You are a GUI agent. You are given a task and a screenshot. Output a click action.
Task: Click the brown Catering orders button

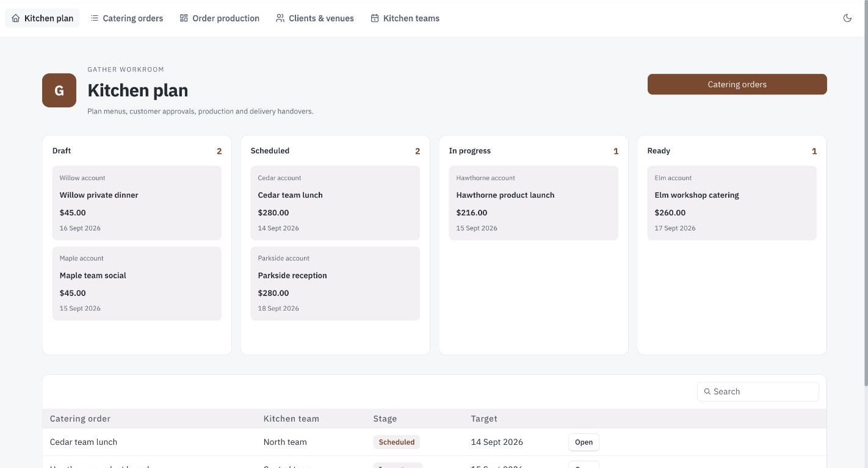pyautogui.click(x=737, y=84)
